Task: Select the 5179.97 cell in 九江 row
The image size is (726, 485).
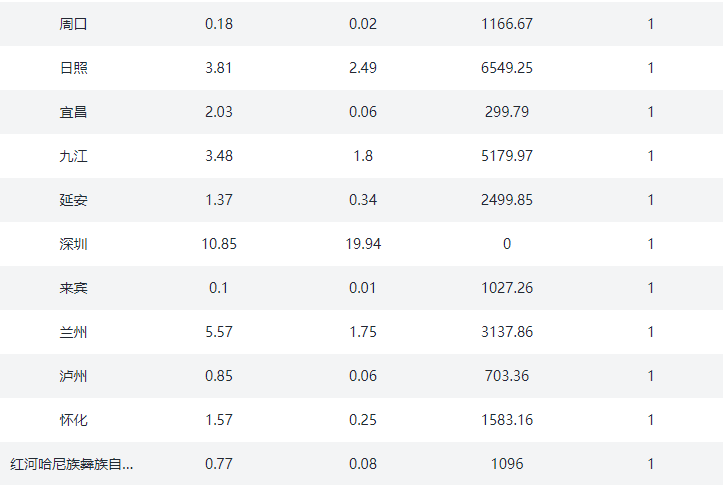Action: pyautogui.click(x=507, y=156)
